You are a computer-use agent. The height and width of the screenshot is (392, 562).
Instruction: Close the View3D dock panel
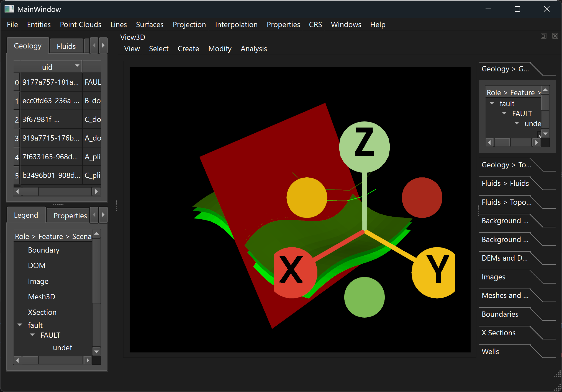pos(555,36)
